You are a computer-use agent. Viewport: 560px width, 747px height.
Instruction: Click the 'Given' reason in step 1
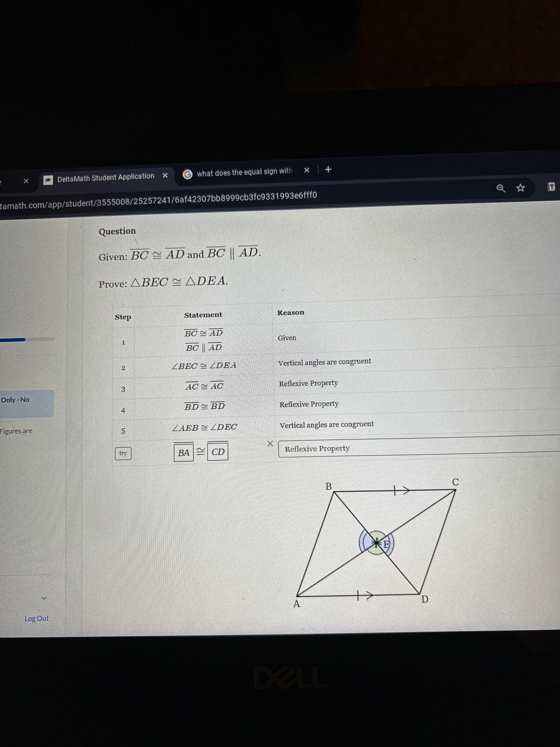pyautogui.click(x=287, y=338)
